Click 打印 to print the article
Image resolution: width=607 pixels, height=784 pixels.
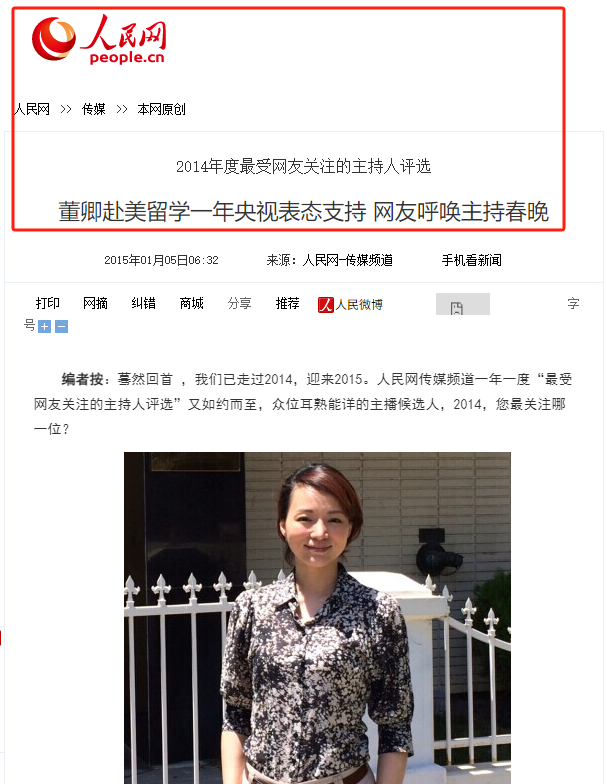pos(48,303)
